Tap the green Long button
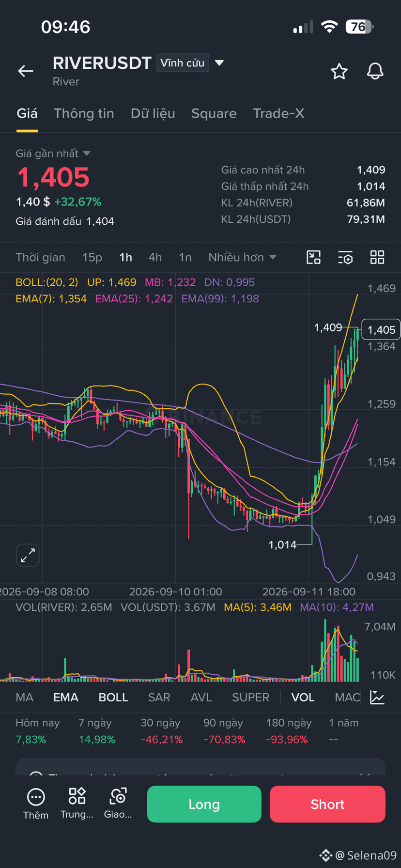This screenshot has width=401, height=868. [x=204, y=804]
